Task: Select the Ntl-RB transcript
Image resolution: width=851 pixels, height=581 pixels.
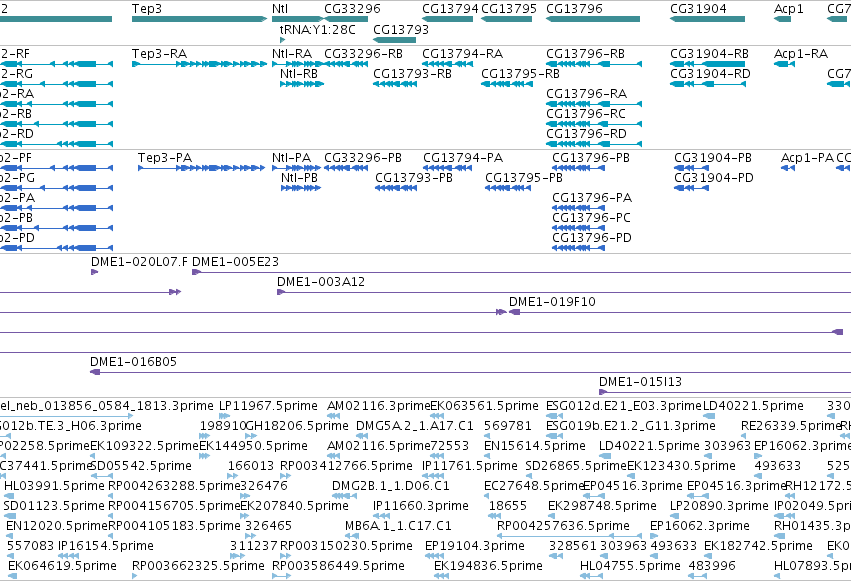Action: (302, 84)
